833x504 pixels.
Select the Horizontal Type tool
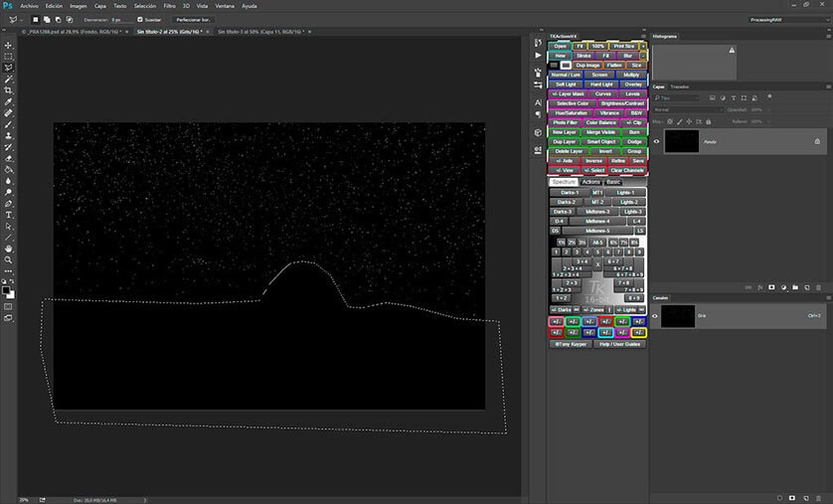[9, 215]
